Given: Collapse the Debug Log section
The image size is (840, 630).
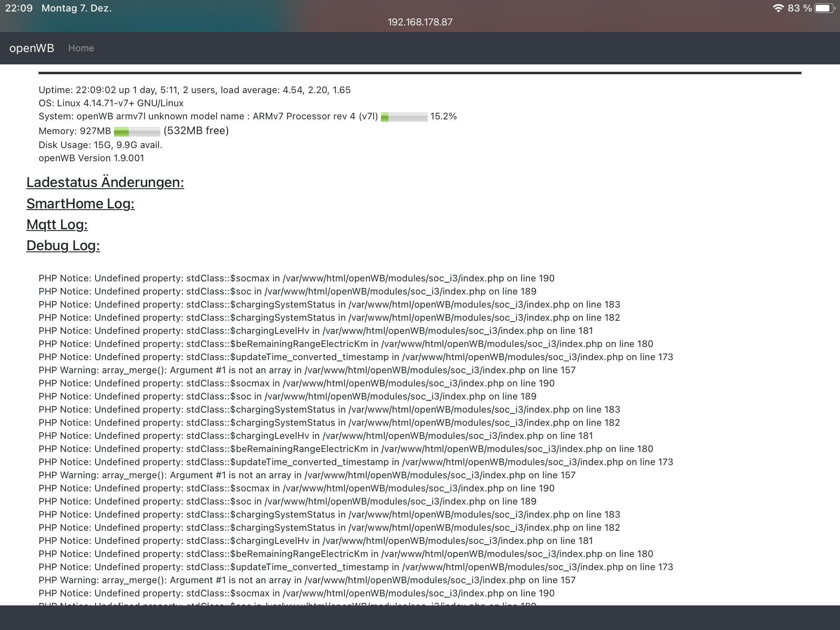Looking at the screenshot, I should (63, 245).
